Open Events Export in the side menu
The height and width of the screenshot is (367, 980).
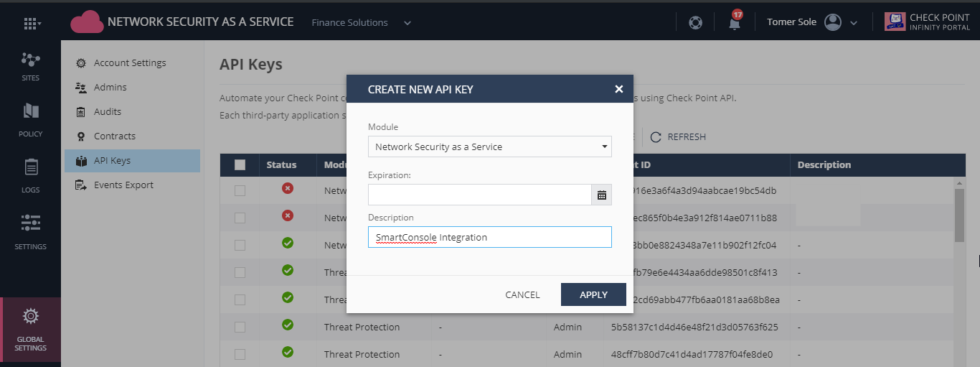[123, 185]
